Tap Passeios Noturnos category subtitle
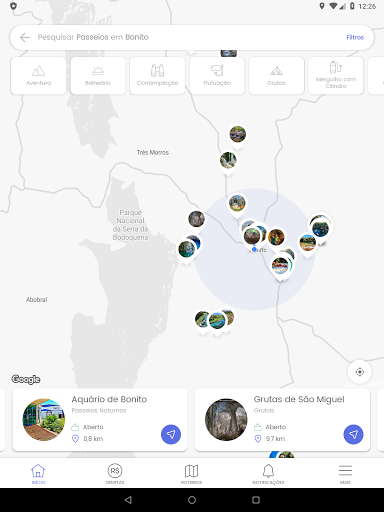384x512 pixels. point(99,410)
